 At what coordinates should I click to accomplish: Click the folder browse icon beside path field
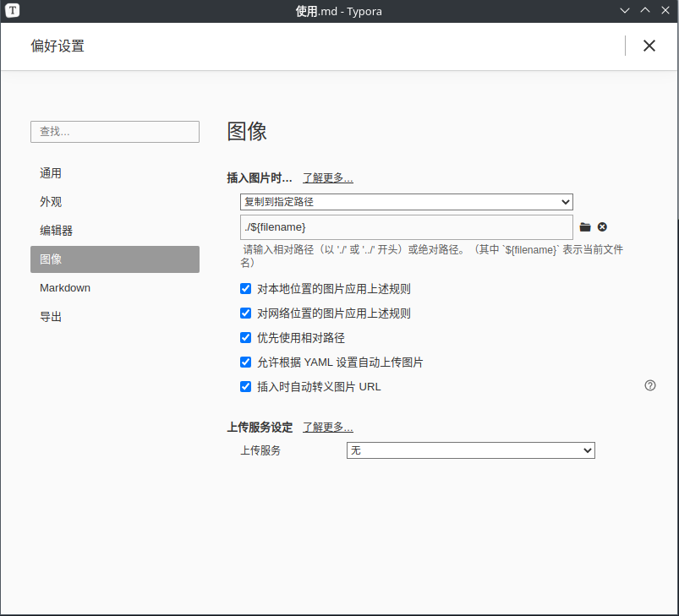(x=585, y=227)
